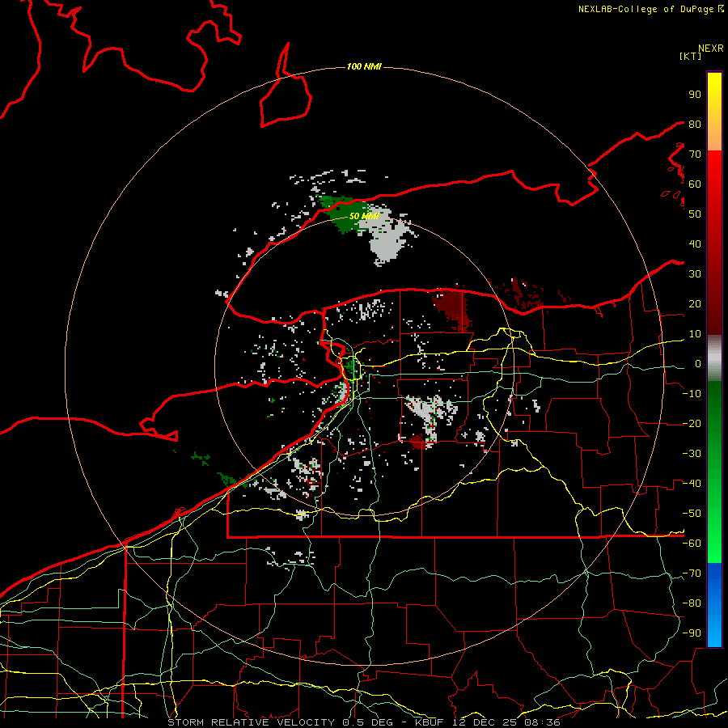Click the -50 value on the velocity scale
728x728 pixels.
(x=692, y=514)
